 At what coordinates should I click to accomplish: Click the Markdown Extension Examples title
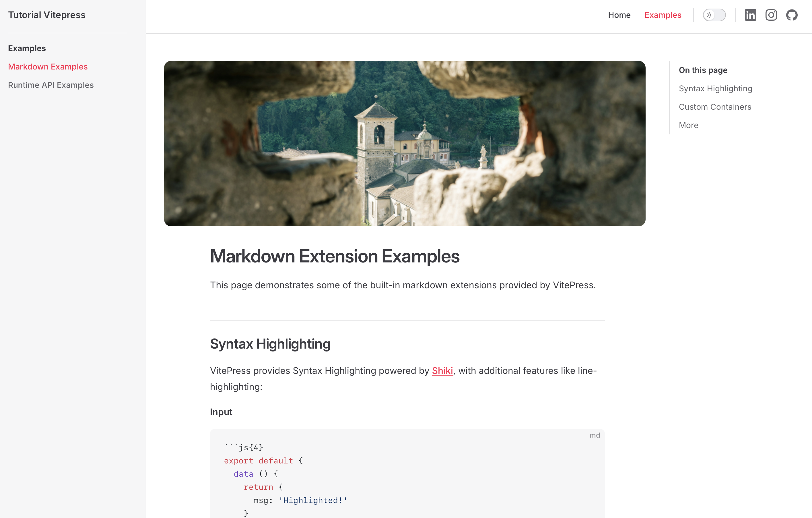click(335, 256)
